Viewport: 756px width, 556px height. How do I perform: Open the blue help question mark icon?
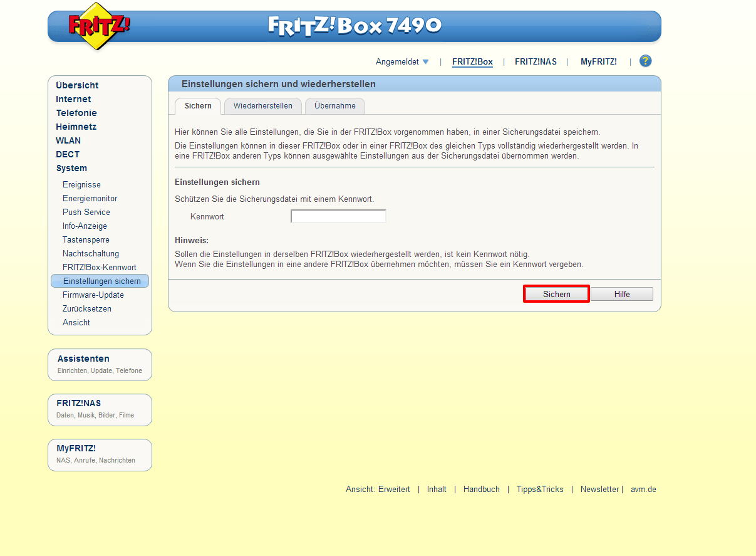pos(646,61)
